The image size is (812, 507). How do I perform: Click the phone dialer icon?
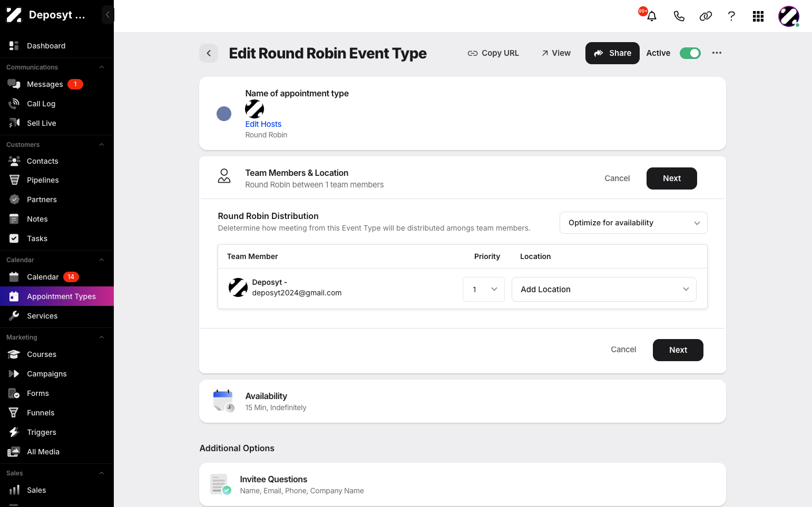[x=679, y=16]
